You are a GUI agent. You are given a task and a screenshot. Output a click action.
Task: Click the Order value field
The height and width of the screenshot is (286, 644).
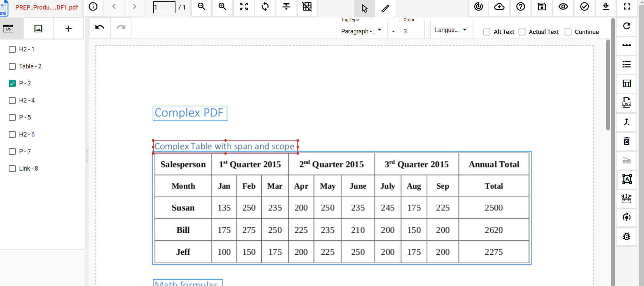point(412,31)
